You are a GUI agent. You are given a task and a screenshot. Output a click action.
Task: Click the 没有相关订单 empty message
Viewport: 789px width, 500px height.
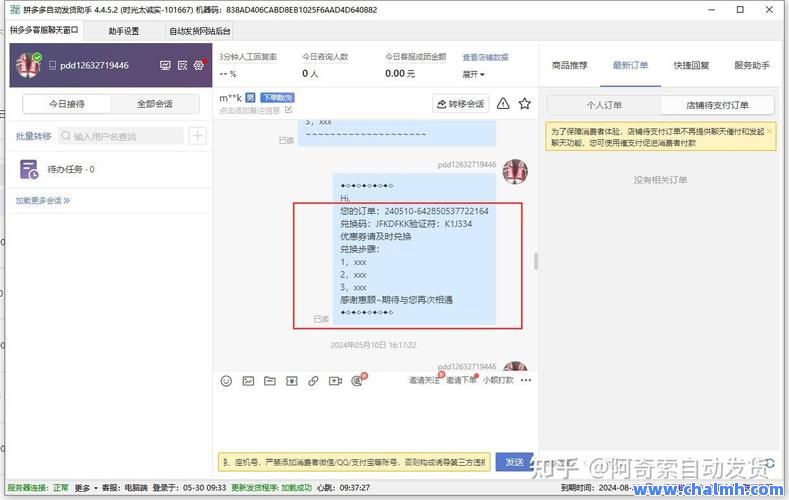tap(660, 180)
